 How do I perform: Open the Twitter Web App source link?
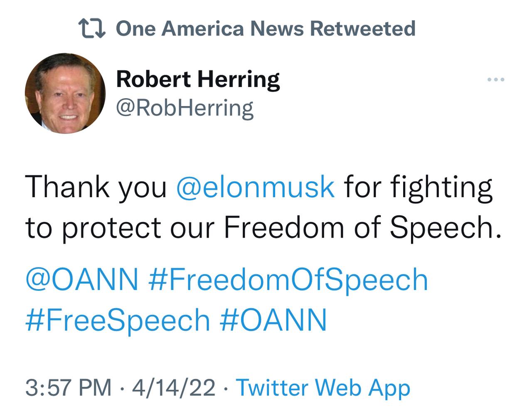click(323, 388)
